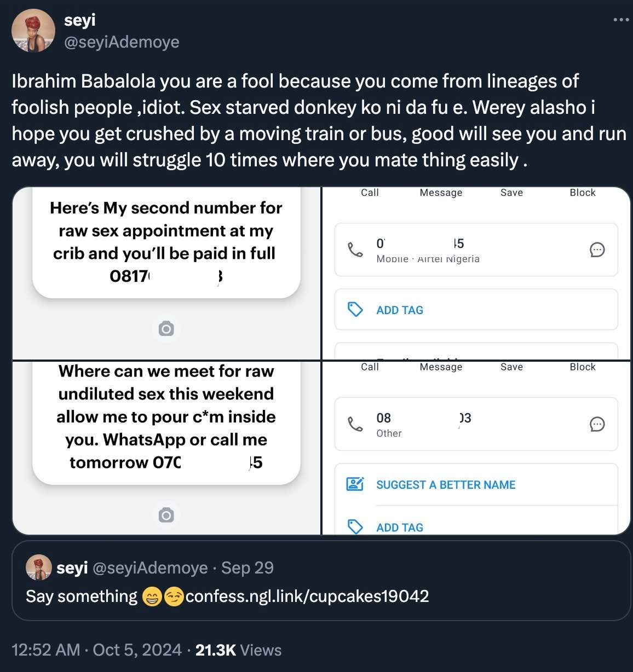
Task: Tap the phone icon beside the Airtel Nigeria number
Action: 355,250
